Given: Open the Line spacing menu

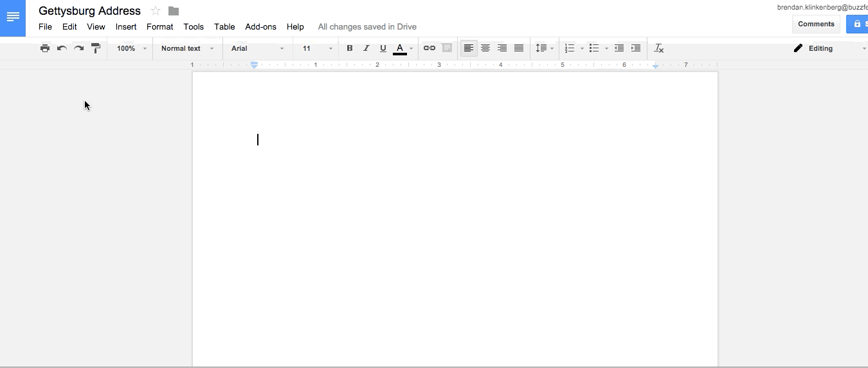Looking at the screenshot, I should [x=545, y=48].
